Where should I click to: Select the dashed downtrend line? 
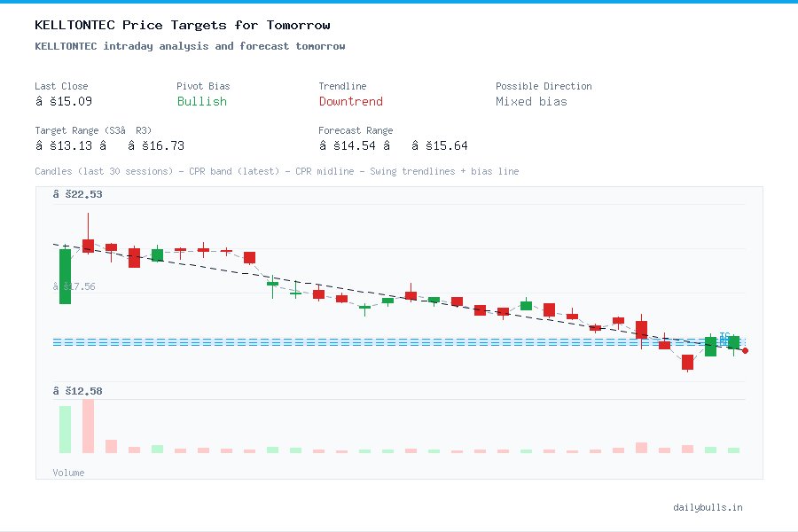point(355,290)
